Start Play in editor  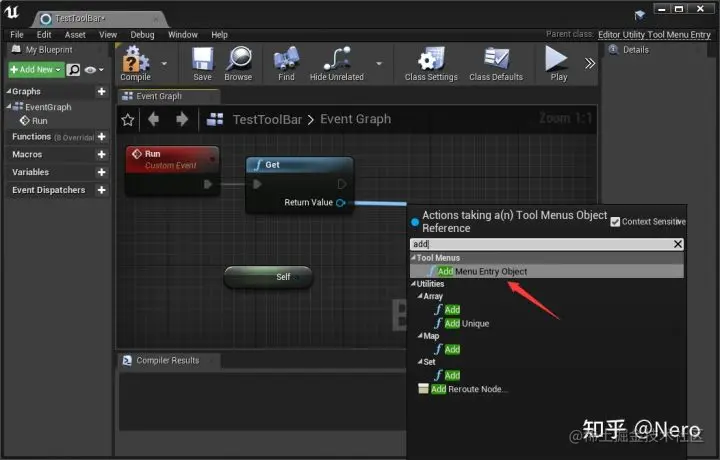(x=558, y=64)
